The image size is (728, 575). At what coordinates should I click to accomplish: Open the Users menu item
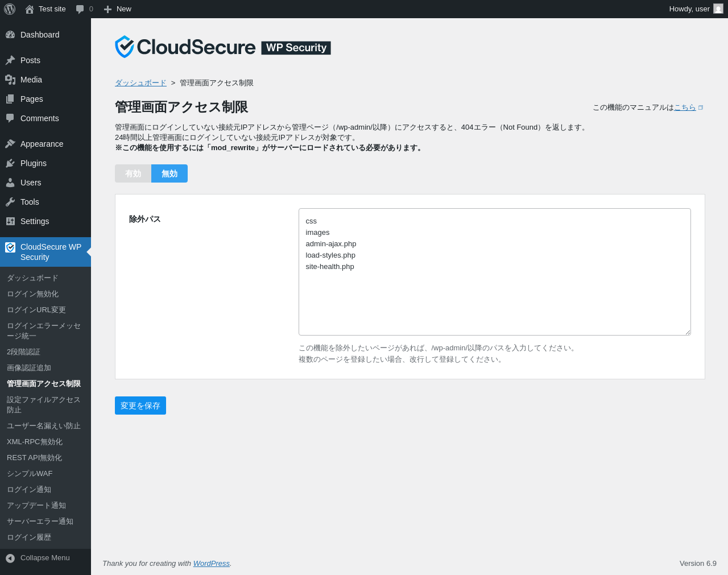(x=45, y=183)
